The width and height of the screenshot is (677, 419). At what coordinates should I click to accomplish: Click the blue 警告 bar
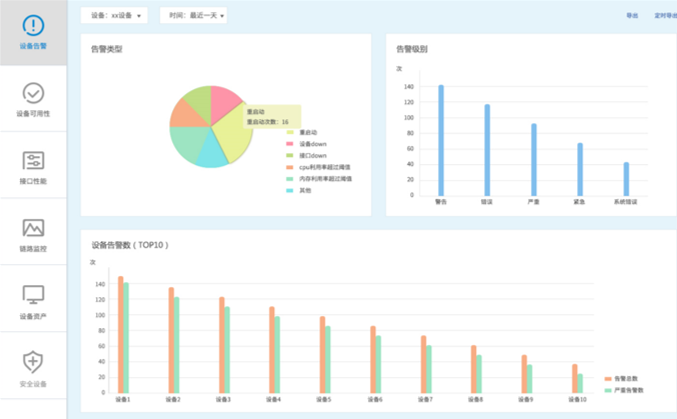pyautogui.click(x=441, y=140)
